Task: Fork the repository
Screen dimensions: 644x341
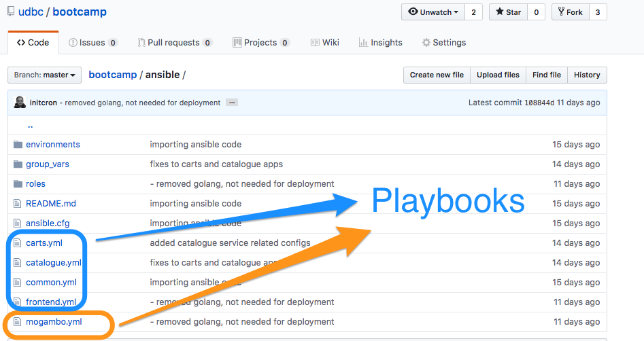Action: tap(570, 12)
